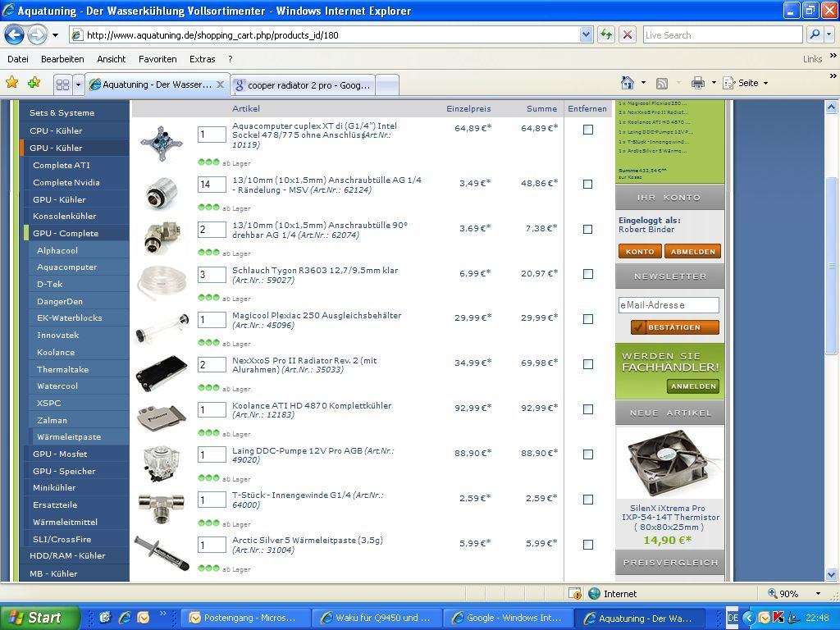Open the Favoriten menu
This screenshot has width=840, height=630.
point(157,59)
